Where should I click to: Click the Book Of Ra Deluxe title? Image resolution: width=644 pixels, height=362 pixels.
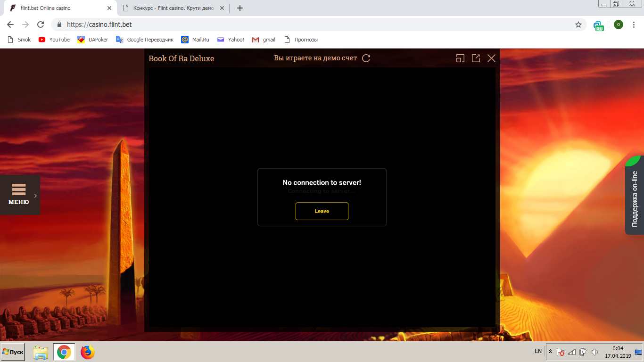click(182, 58)
